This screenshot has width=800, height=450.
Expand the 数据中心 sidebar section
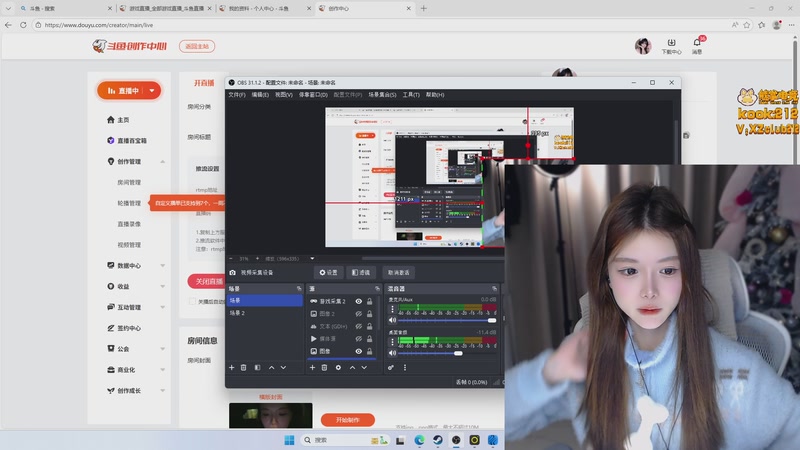(x=162, y=265)
